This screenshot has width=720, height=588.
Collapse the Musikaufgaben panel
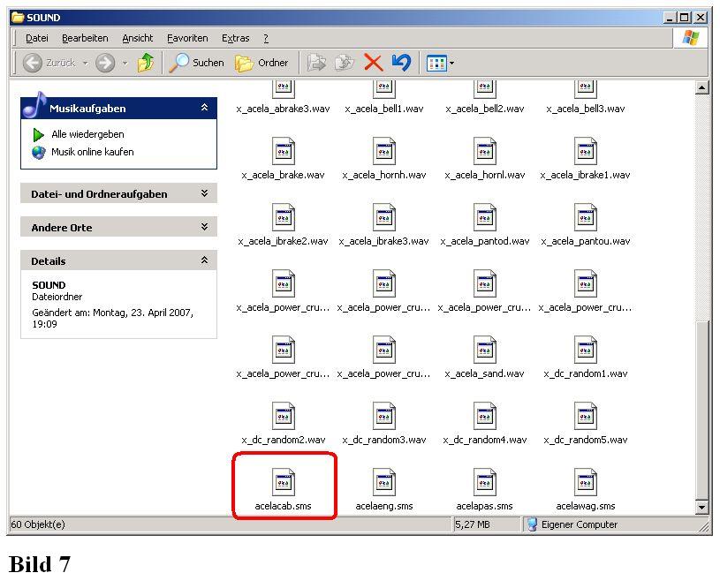pyautogui.click(x=204, y=108)
